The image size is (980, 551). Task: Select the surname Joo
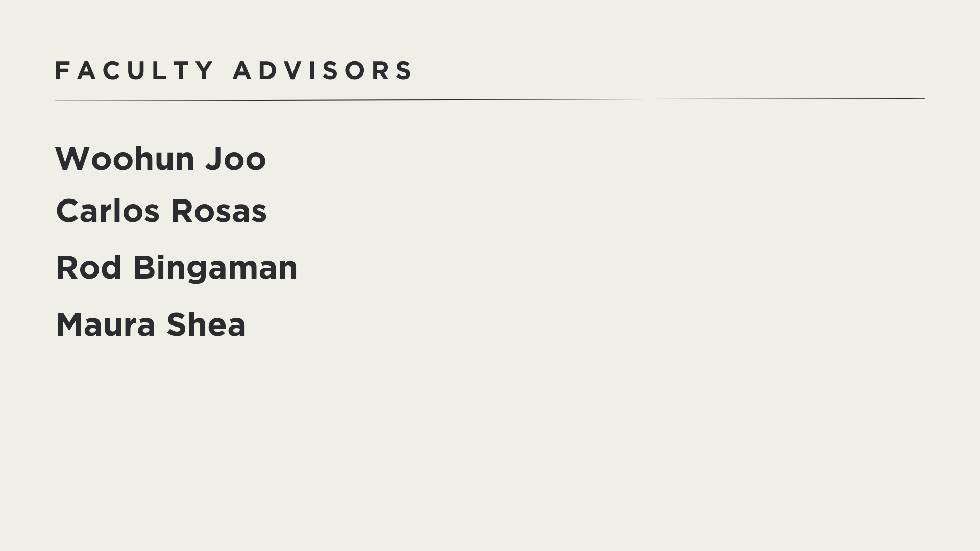(236, 159)
